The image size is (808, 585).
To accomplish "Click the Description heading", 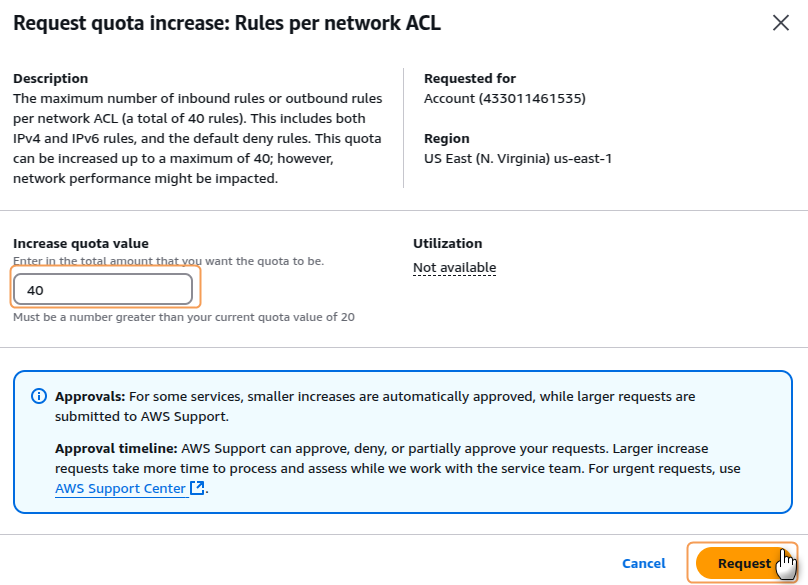I will click(50, 78).
